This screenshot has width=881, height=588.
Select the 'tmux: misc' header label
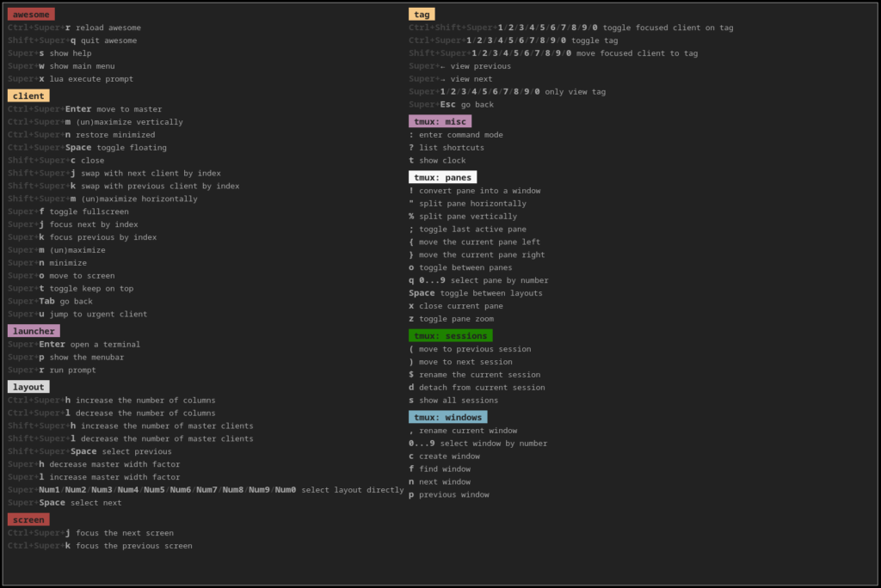[x=440, y=121]
